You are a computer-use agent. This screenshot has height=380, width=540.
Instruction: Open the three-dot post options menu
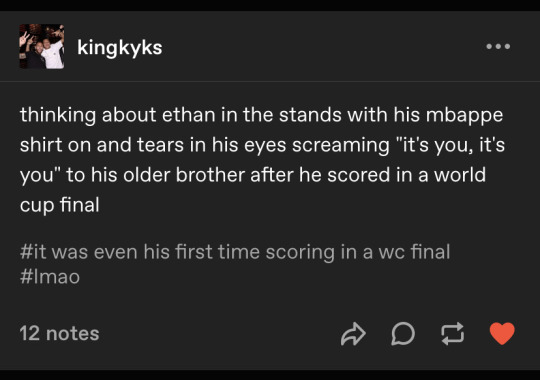coord(498,47)
